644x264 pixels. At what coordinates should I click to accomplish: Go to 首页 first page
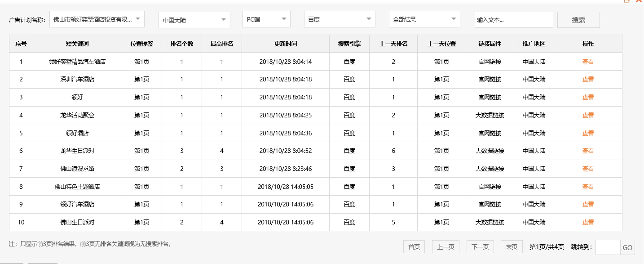[x=414, y=246]
